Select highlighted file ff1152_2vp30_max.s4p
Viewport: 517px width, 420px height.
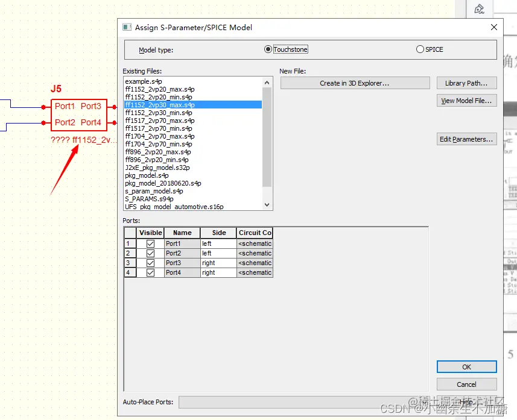(193, 105)
